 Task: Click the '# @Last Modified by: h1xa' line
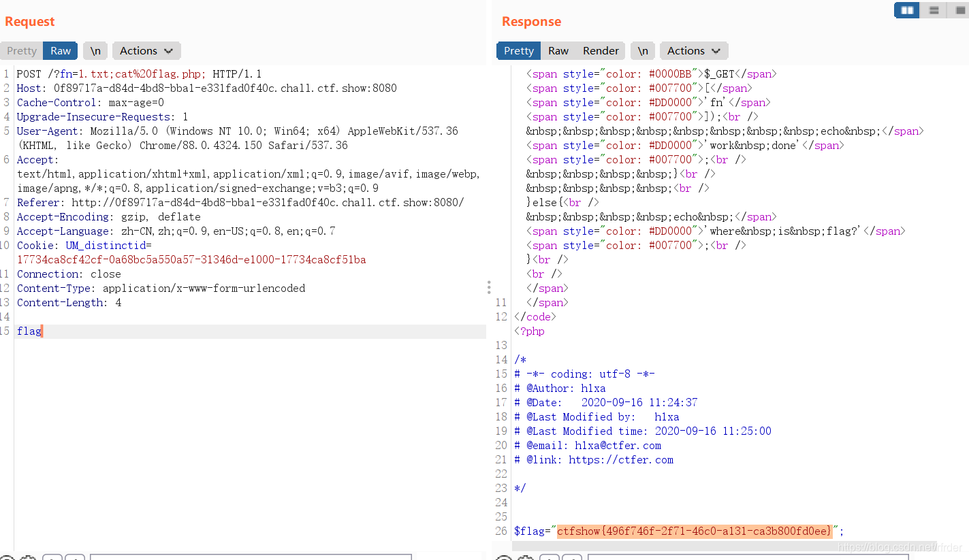597,416
